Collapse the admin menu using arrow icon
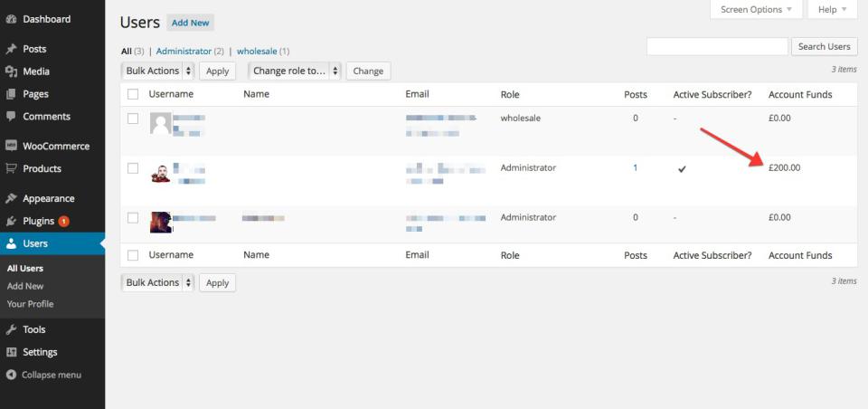 11,375
